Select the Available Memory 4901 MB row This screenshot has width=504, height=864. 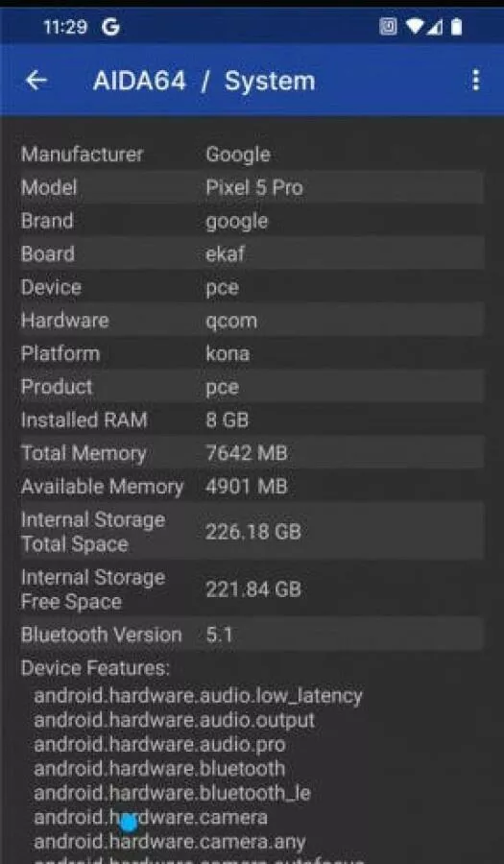pyautogui.click(x=252, y=486)
